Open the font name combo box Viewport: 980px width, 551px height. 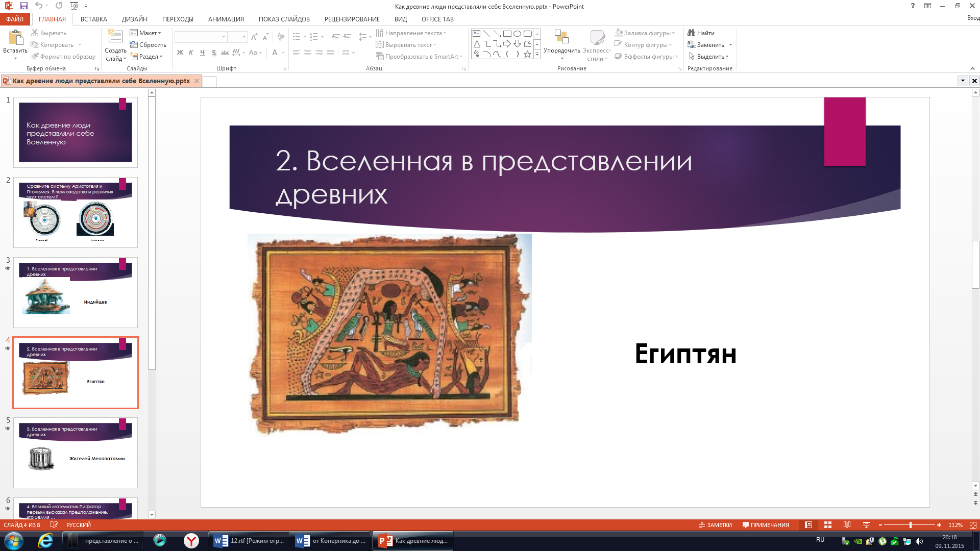tap(201, 37)
